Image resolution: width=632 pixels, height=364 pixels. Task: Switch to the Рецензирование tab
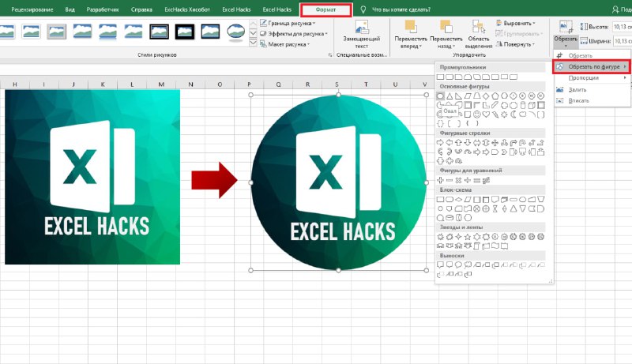click(32, 9)
